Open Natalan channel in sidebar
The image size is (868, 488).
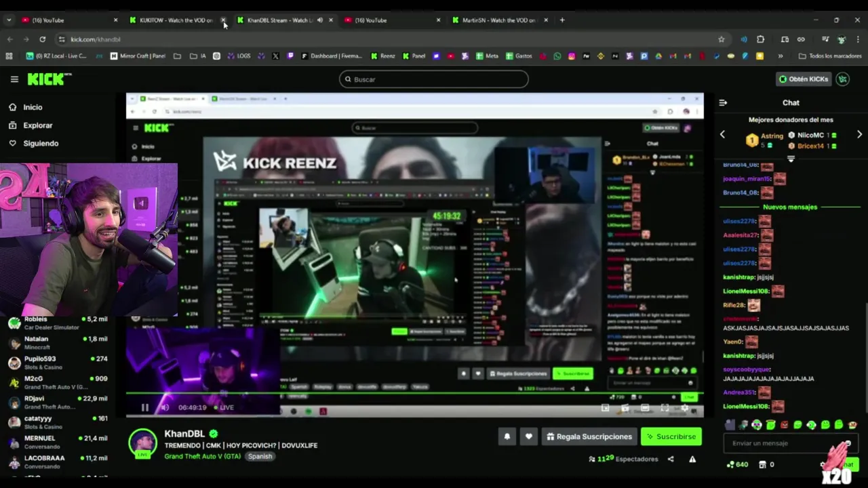point(58,342)
